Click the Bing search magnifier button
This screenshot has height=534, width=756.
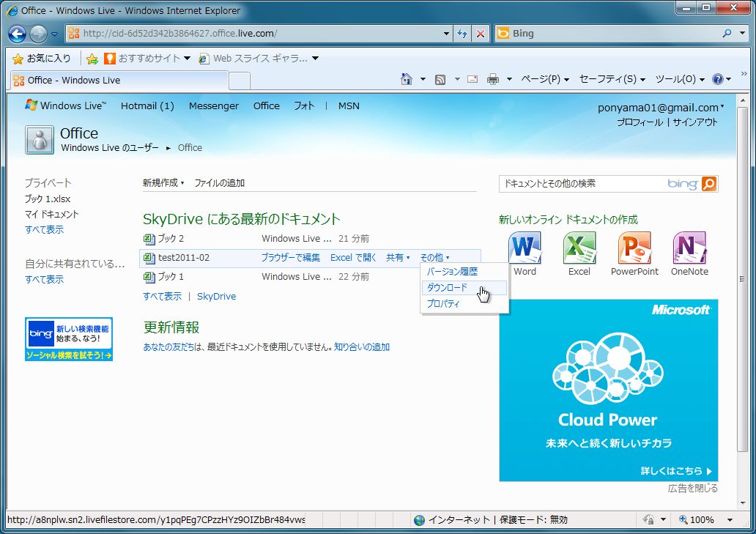709,184
